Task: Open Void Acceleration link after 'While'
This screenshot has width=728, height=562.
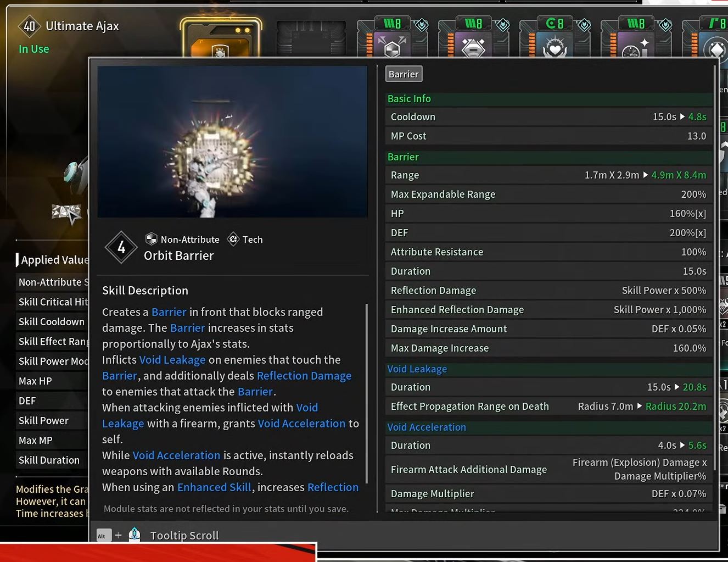Action: pyautogui.click(x=176, y=455)
